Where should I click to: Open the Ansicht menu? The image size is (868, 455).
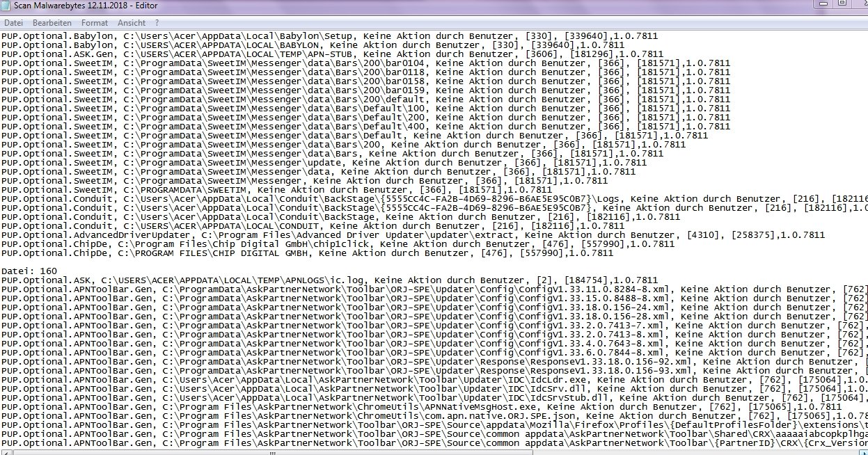pos(132,23)
